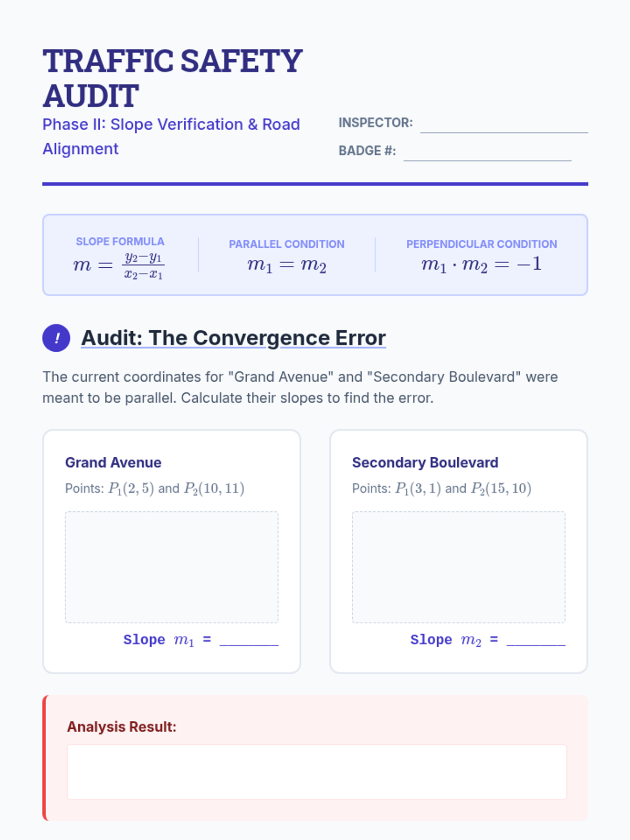Click the Analysis Result text box
Viewport: 630px width, 840px height.
tap(317, 772)
